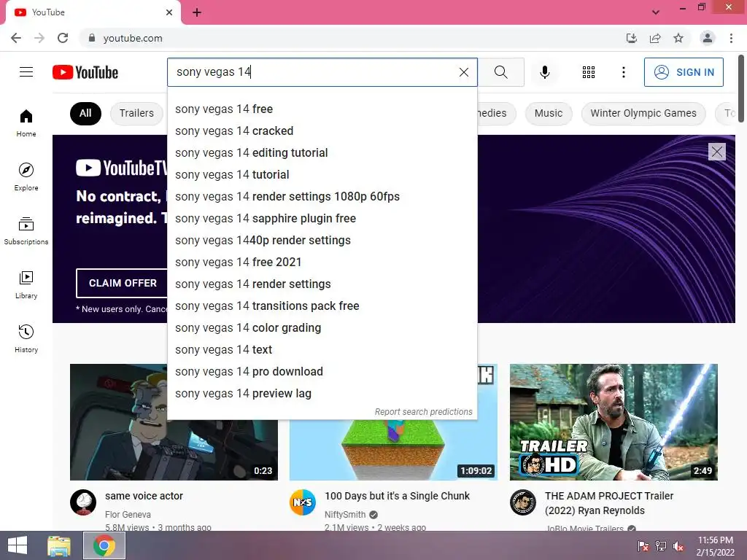Viewport: 747px width, 560px height.
Task: Click NiftySmith channel name
Action: point(345,515)
